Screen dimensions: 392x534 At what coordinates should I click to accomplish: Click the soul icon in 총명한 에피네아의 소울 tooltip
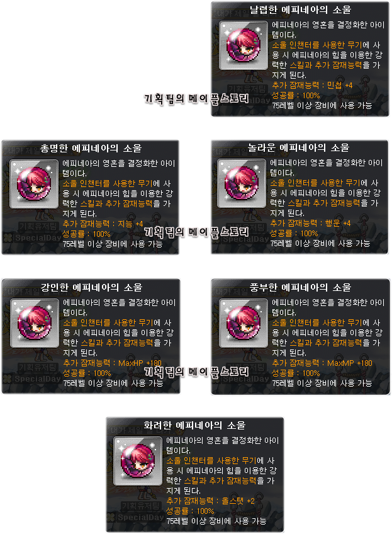point(34,184)
